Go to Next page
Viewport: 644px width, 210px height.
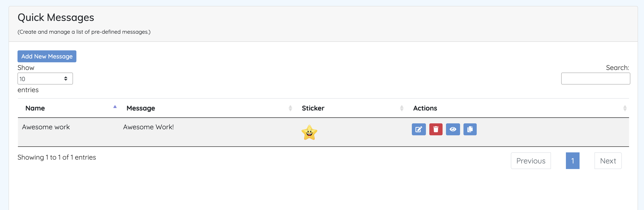608,161
